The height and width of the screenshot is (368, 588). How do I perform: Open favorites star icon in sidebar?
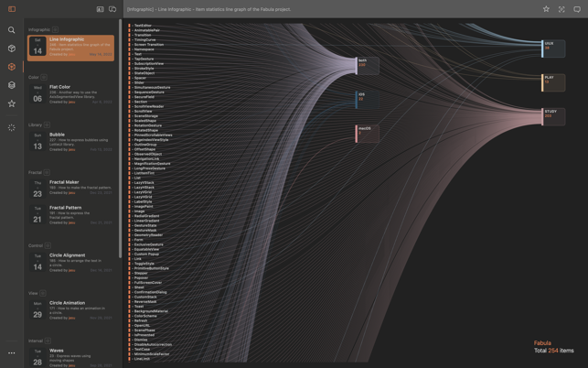pos(12,103)
